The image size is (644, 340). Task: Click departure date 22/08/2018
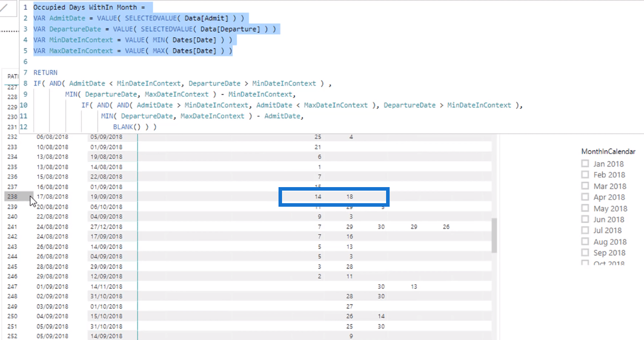106,177
